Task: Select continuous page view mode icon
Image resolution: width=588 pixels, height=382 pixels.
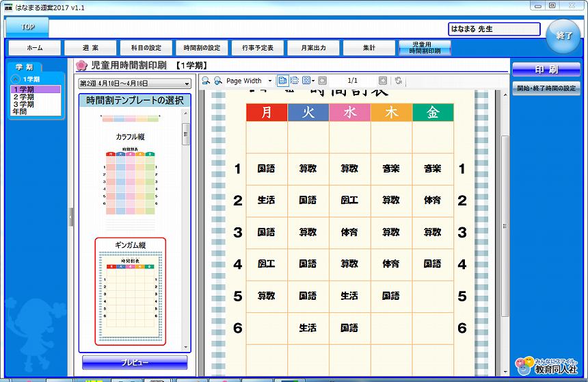Action: [x=295, y=80]
